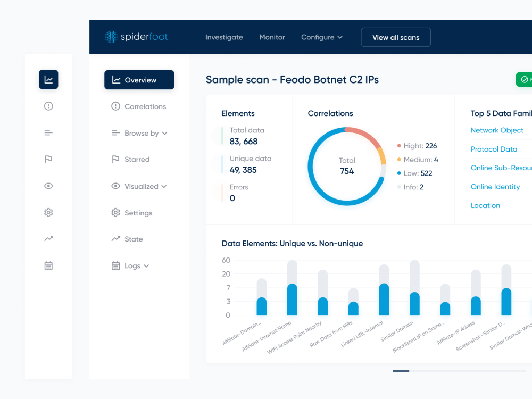Click the Investigate nav item
Image resolution: width=532 pixels, height=399 pixels.
224,37
